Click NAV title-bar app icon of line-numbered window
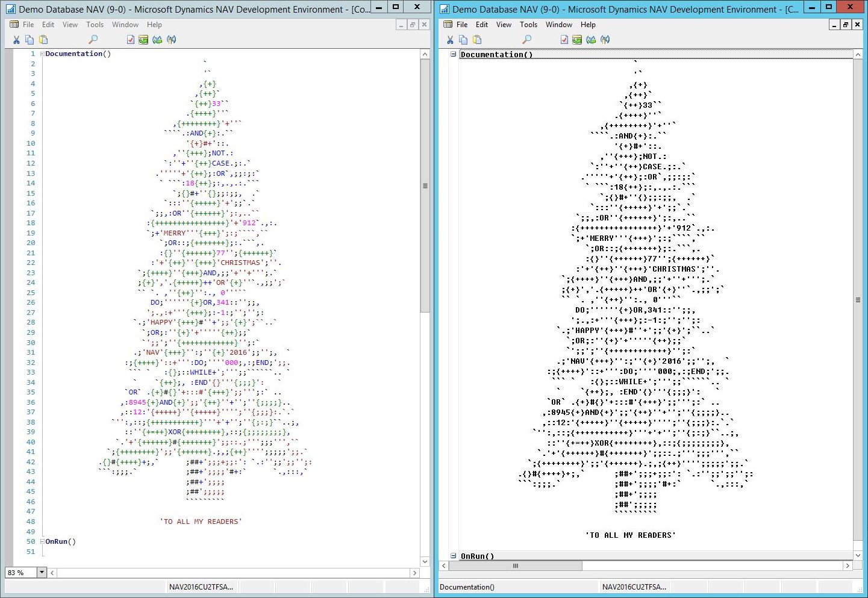This screenshot has height=598, width=868. point(10,9)
